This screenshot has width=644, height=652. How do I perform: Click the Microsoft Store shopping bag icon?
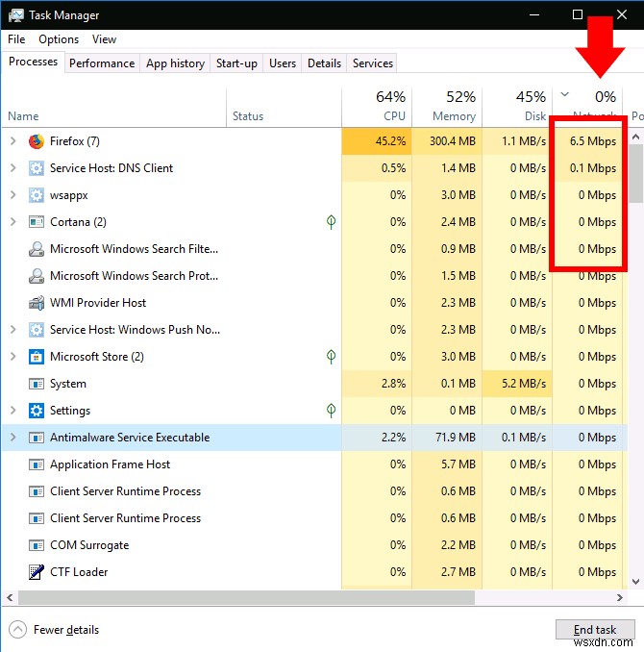37,357
